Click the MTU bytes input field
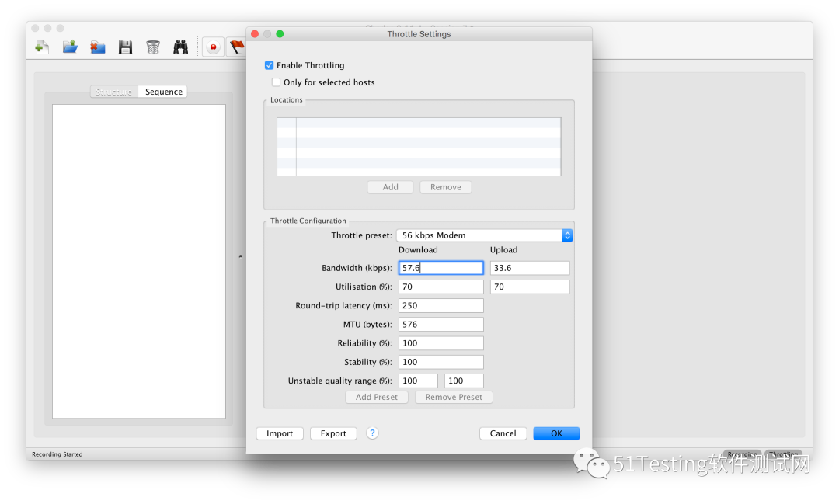839x504 pixels. (x=441, y=325)
